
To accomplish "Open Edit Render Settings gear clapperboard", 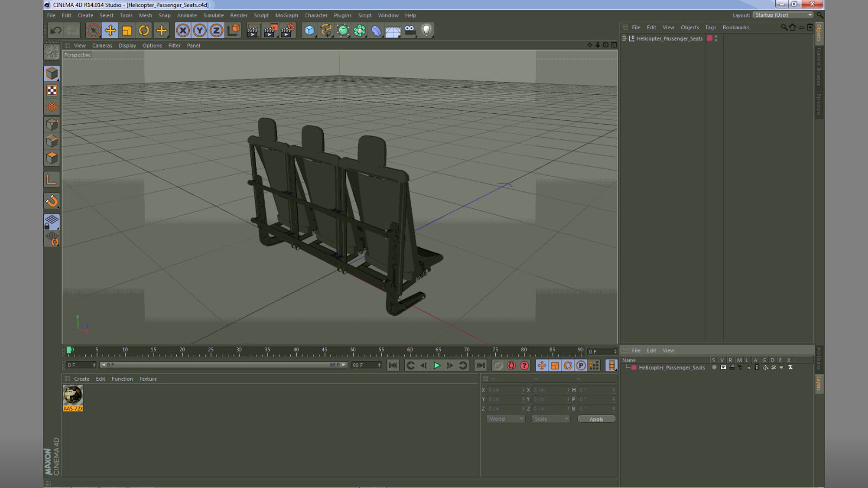I will click(288, 30).
